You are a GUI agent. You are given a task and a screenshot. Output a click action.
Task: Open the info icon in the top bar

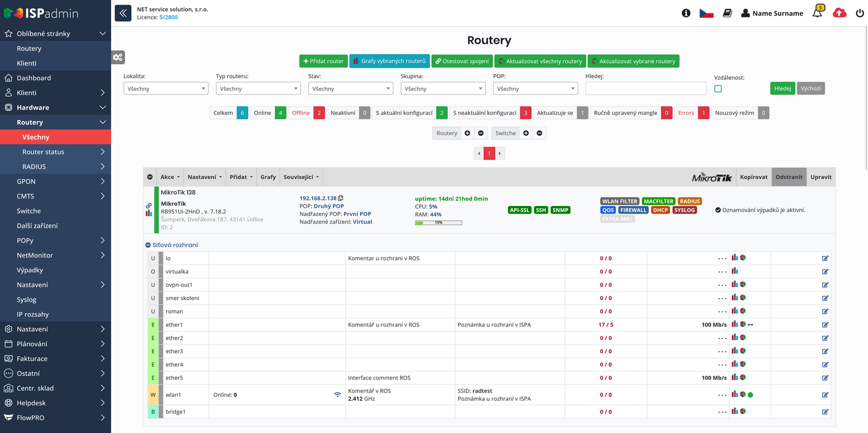coord(686,13)
